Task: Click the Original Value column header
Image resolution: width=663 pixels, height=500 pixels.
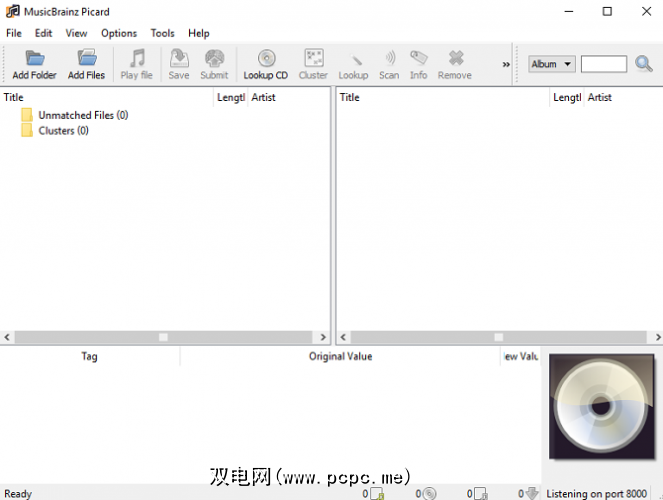Action: coord(340,356)
